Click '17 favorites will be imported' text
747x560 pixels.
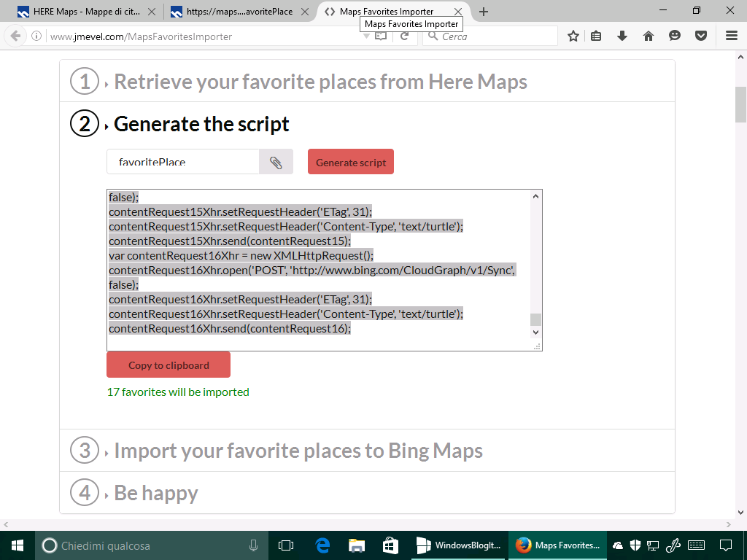[x=178, y=392]
